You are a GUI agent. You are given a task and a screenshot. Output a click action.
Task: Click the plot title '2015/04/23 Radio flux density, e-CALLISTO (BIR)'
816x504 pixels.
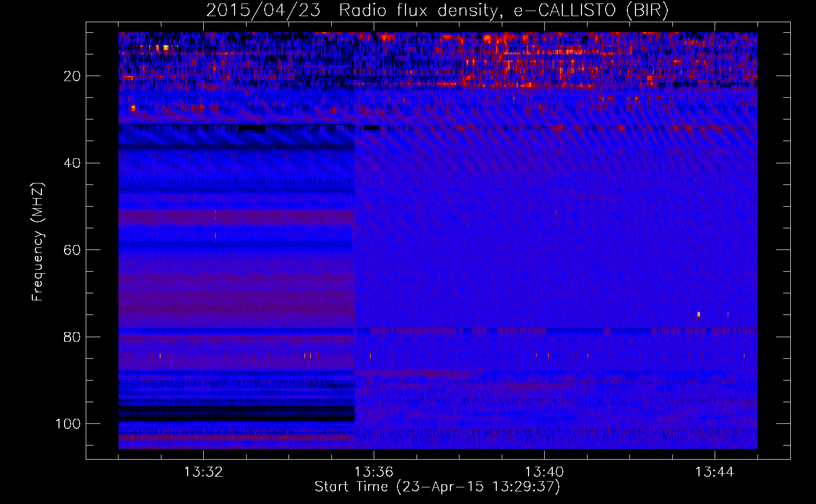pos(437,10)
